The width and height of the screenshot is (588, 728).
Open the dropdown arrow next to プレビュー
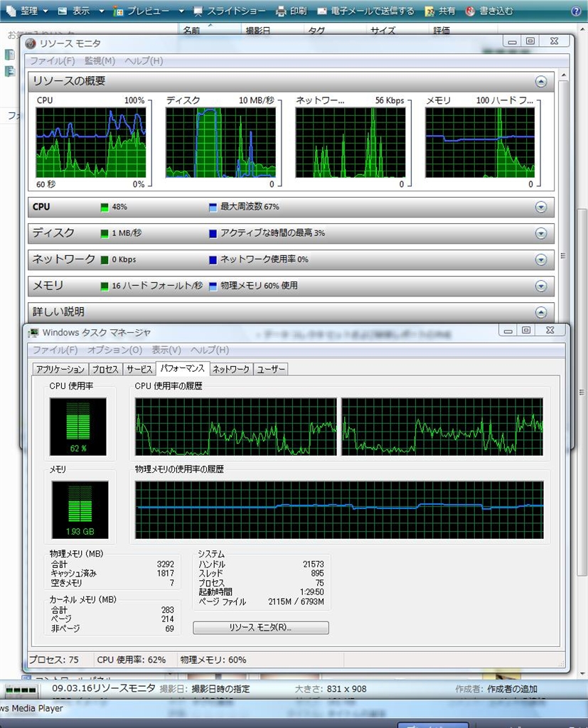click(x=181, y=11)
